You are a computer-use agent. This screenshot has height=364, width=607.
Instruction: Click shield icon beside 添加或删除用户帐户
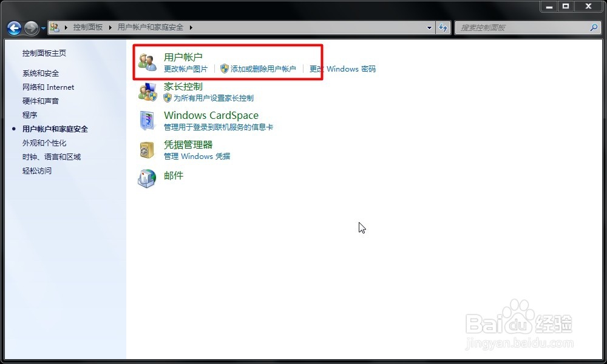[x=225, y=69]
